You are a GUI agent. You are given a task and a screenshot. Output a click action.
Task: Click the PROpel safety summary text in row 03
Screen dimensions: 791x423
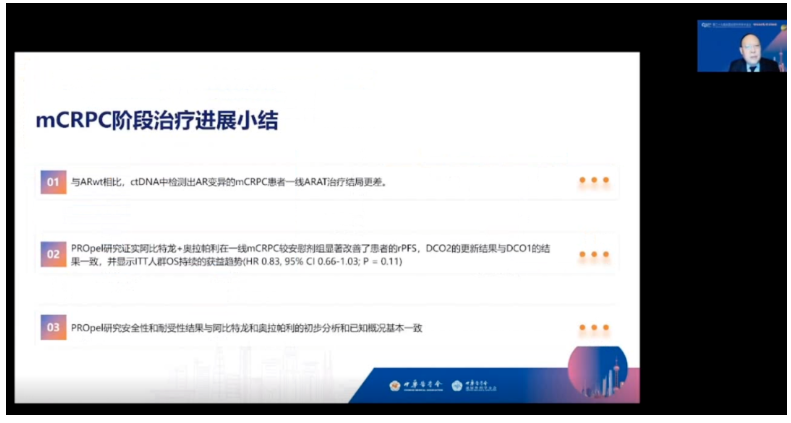[x=246, y=327]
